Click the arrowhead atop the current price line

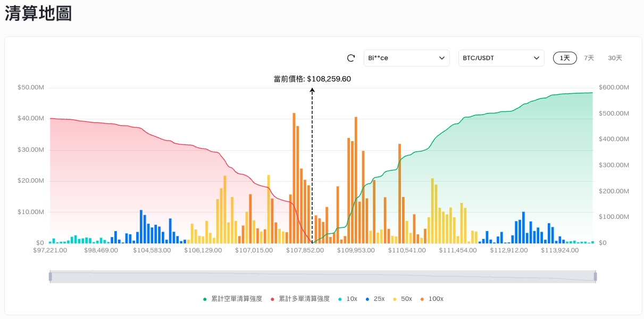pyautogui.click(x=312, y=91)
